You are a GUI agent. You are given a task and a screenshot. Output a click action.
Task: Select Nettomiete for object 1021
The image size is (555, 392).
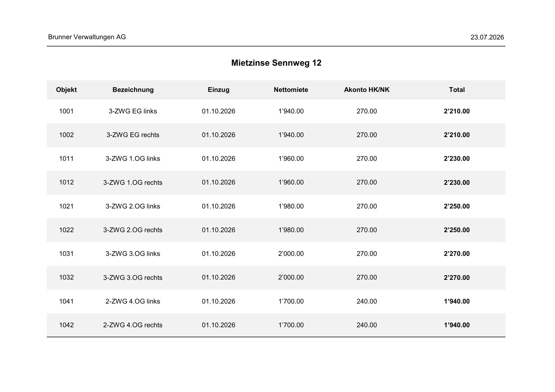pyautogui.click(x=291, y=206)
